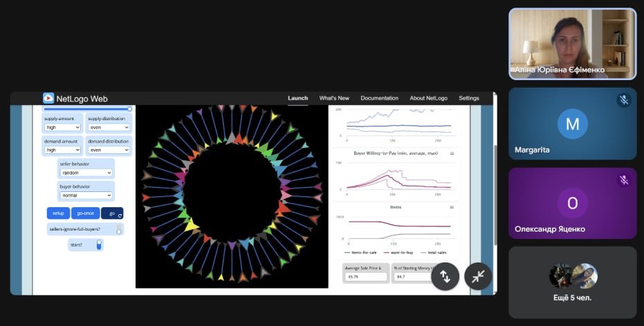
Task: Click Олександр Яценко's muted microphone icon
Action: tap(623, 180)
